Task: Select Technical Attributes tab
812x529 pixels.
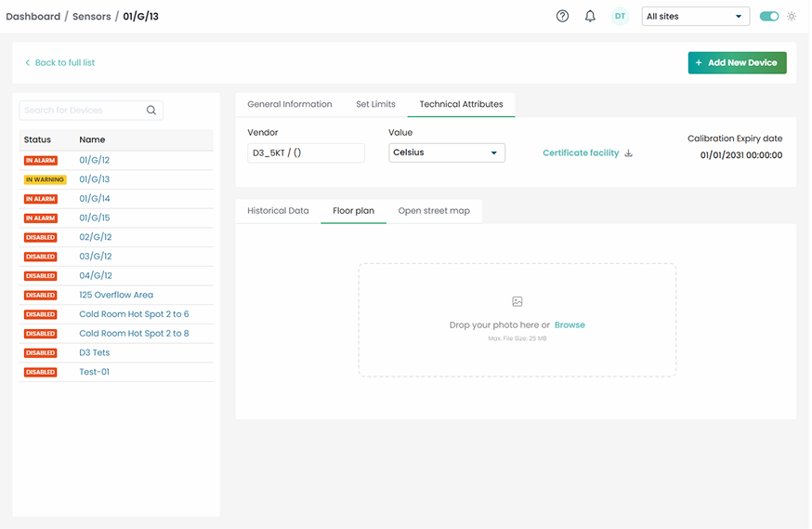Action: (x=461, y=104)
